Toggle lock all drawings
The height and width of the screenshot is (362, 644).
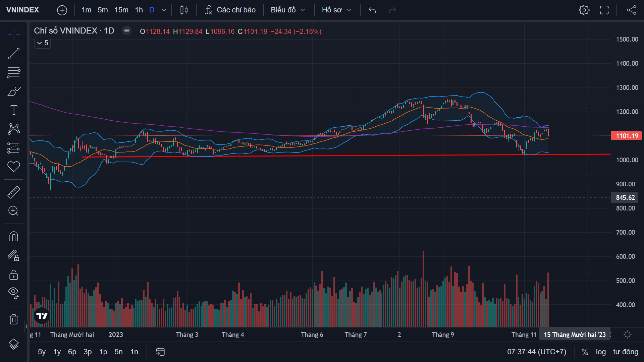tap(14, 275)
